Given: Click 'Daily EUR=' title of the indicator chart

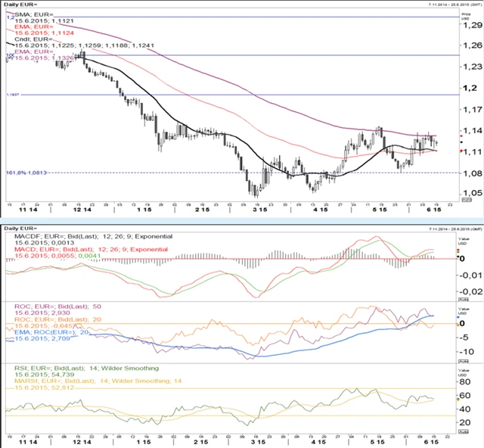Looking at the screenshot, I should click(x=20, y=229).
